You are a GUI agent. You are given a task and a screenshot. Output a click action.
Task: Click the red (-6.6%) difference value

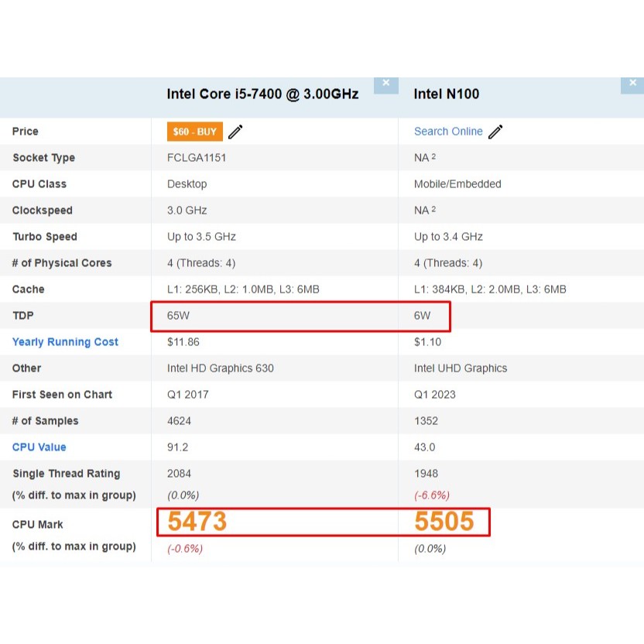(x=431, y=495)
